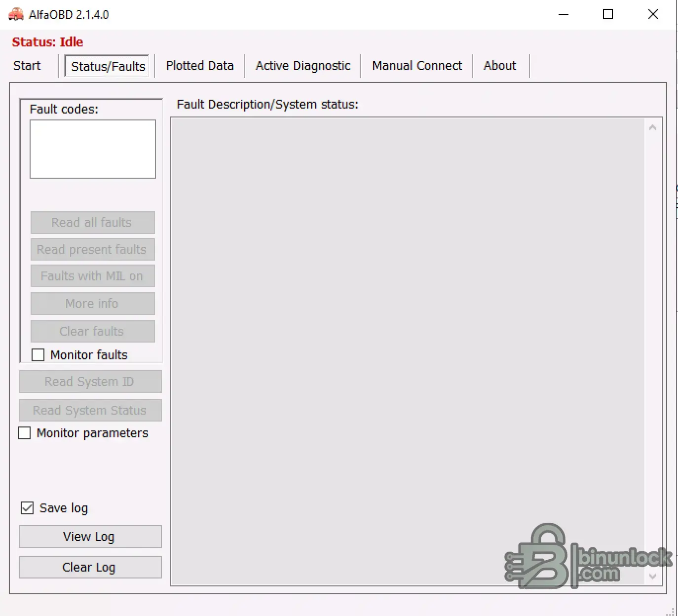Click the Clear Log button

pyautogui.click(x=90, y=567)
